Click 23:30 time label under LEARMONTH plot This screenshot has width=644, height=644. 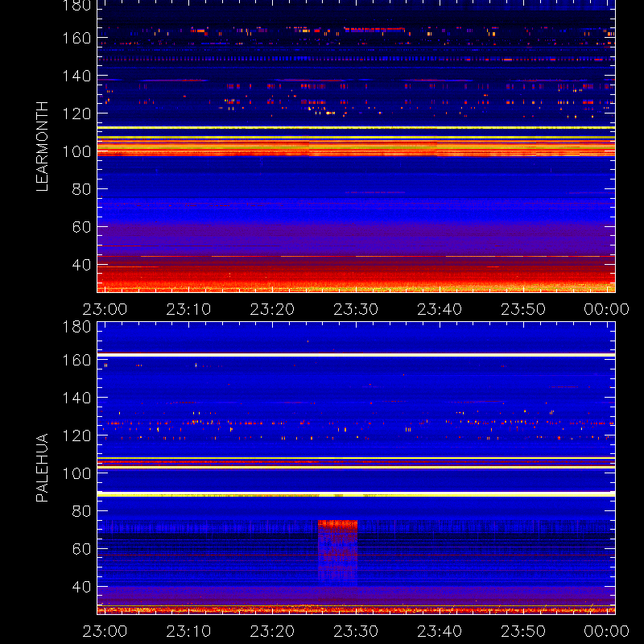click(x=356, y=309)
